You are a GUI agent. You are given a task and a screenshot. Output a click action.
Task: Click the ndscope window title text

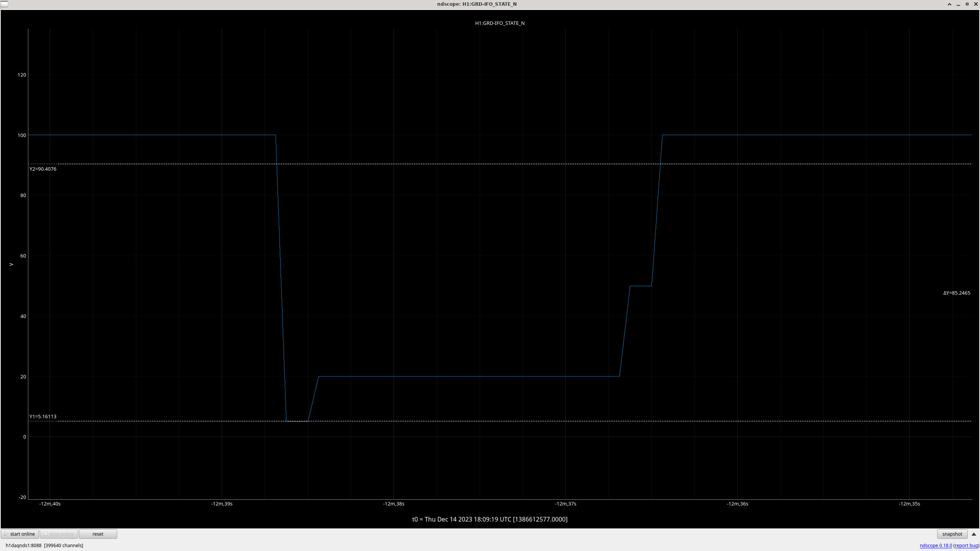[x=477, y=4]
